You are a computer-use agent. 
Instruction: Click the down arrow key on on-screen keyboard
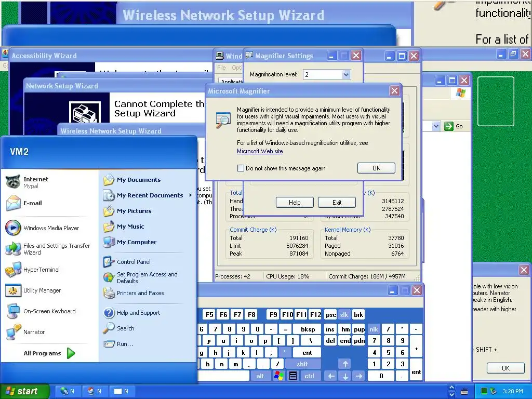(345, 376)
